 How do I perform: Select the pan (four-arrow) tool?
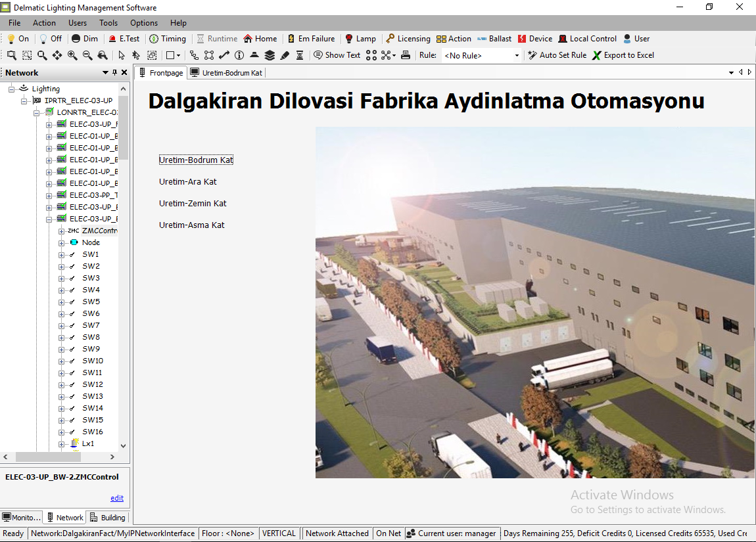57,55
